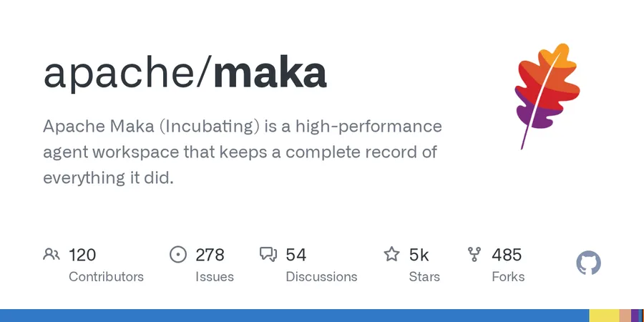Click the '485' forks count
Image resolution: width=644 pixels, height=322 pixels.
click(507, 255)
